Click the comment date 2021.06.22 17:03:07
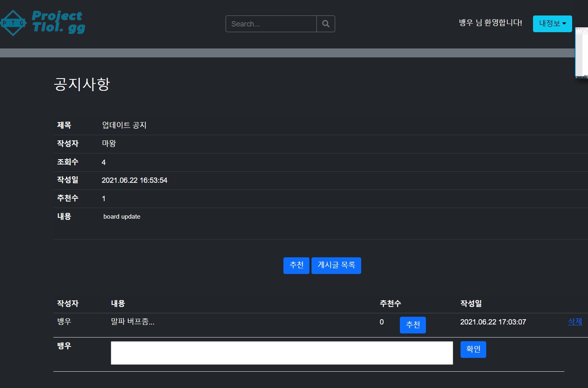 point(493,322)
